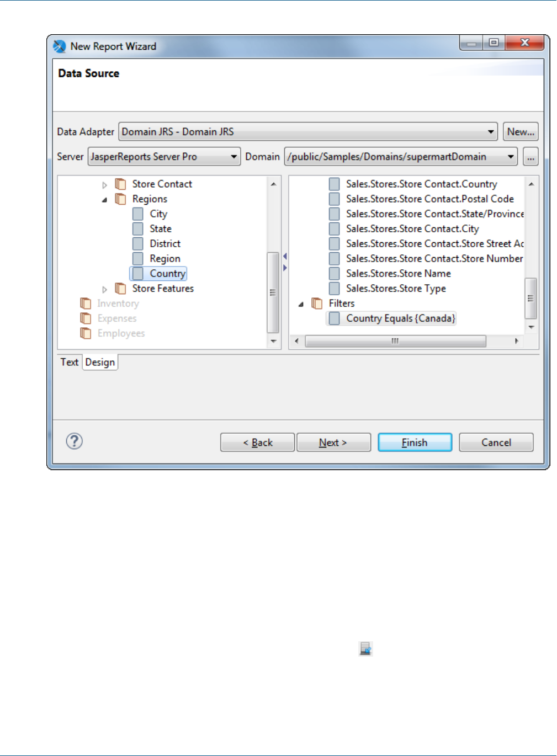Click the Store Number item icon
The height and width of the screenshot is (756, 557).
334,258
